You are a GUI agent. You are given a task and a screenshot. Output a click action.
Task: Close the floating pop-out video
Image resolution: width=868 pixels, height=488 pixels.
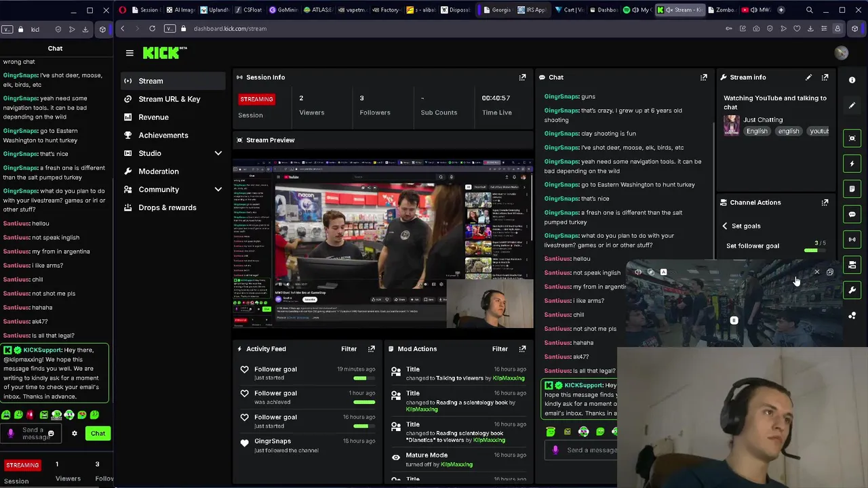[x=816, y=272]
